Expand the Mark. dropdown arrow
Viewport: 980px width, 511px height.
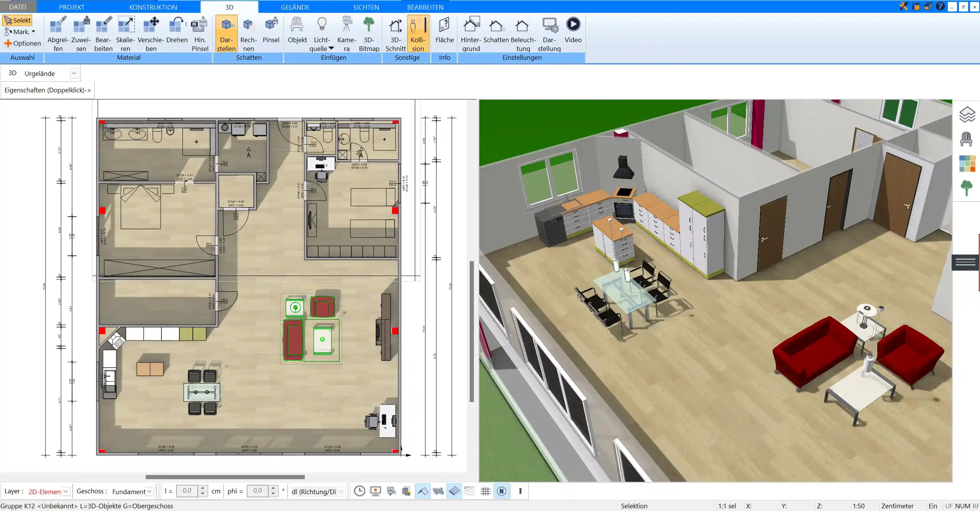click(x=33, y=32)
